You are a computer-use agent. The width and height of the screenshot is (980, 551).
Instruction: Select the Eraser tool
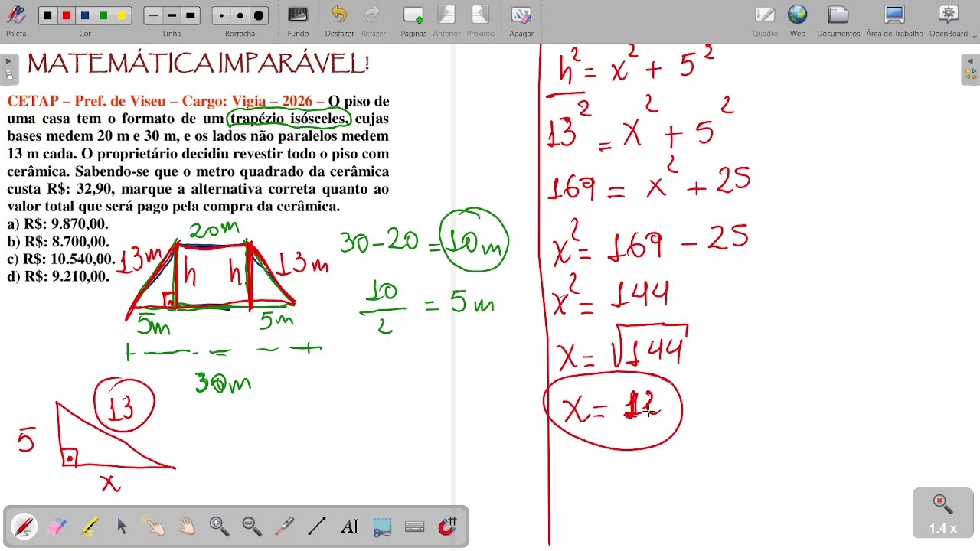click(57, 527)
